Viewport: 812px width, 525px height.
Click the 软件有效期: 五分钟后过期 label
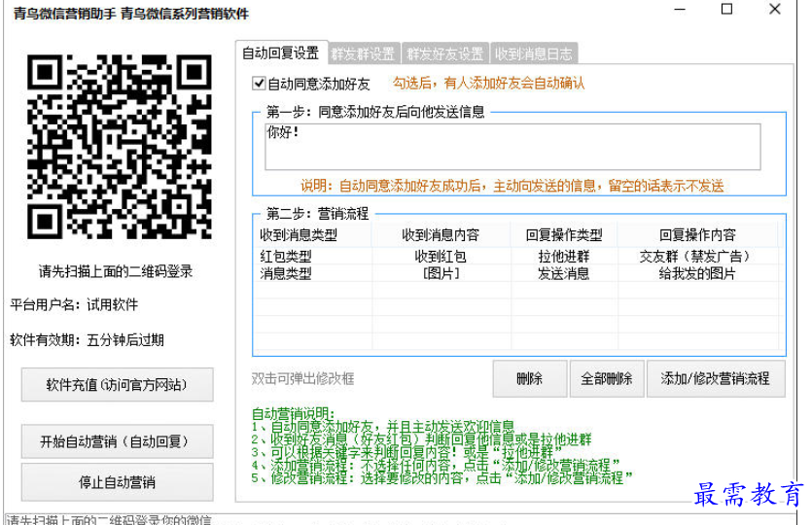point(87,340)
